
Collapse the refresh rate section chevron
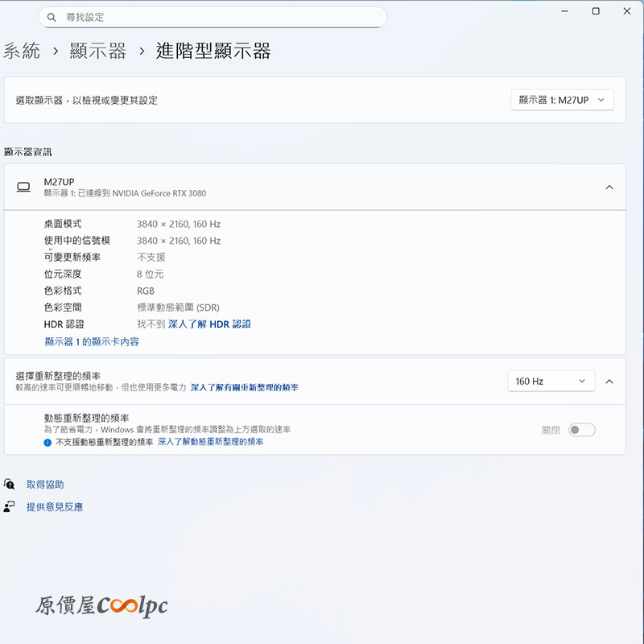[609, 382]
